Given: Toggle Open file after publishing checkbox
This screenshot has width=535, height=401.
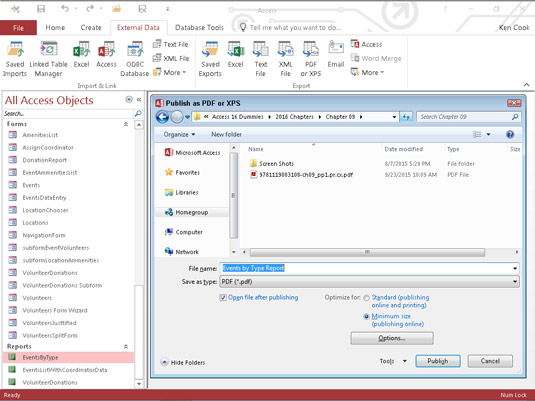Looking at the screenshot, I should [223, 298].
